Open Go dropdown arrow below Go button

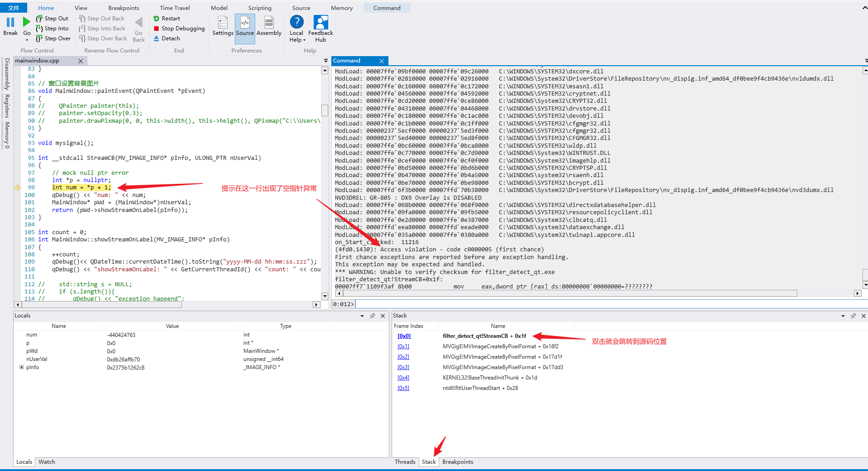(x=27, y=40)
